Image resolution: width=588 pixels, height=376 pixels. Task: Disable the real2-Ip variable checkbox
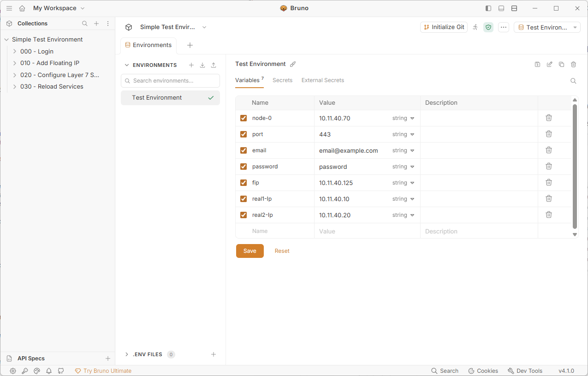click(244, 215)
